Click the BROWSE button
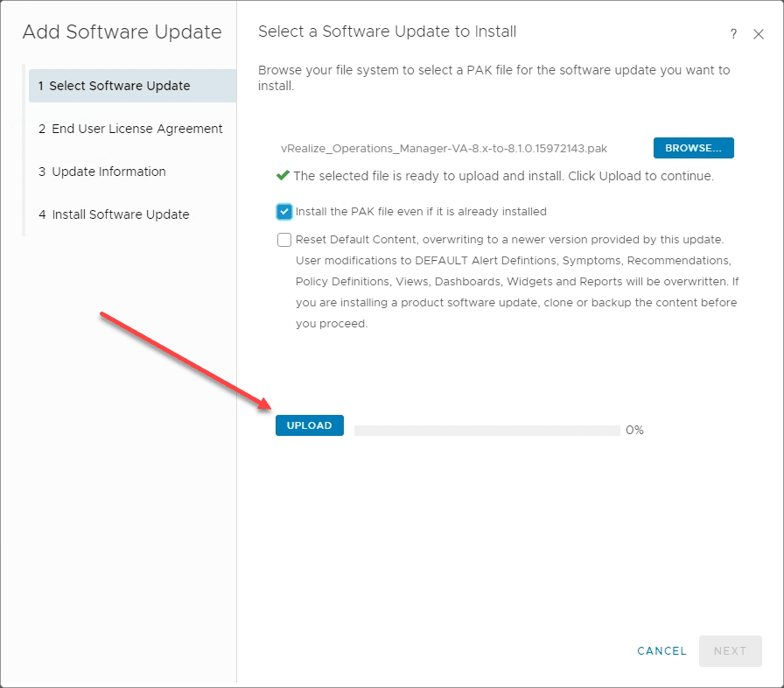Screen dimensions: 784x688 [694, 147]
